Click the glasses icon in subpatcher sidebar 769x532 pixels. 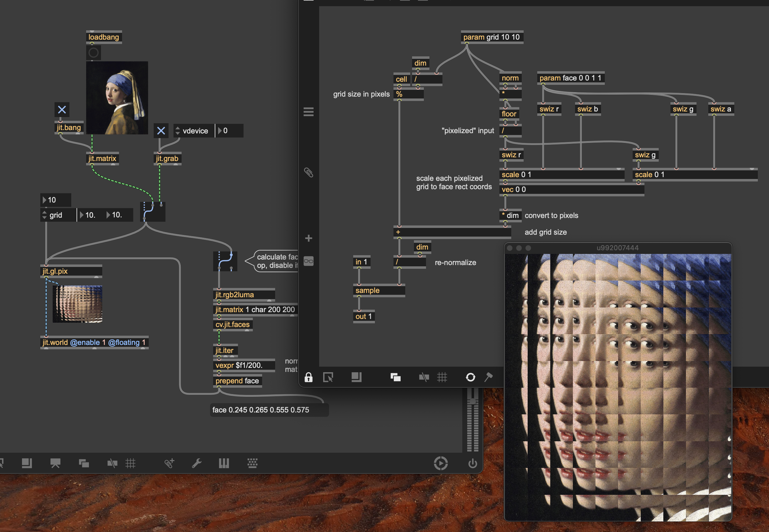tap(309, 261)
